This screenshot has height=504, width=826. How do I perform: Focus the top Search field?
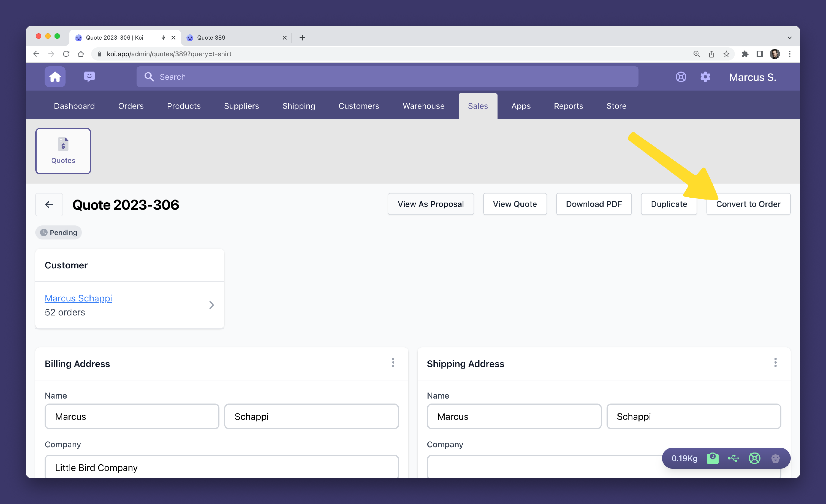click(x=387, y=77)
